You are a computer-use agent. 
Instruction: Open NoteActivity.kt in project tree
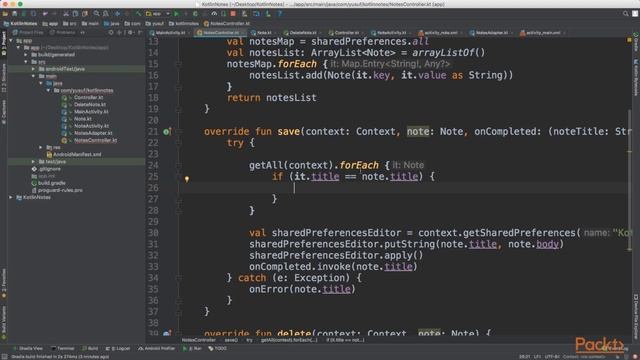coord(91,126)
